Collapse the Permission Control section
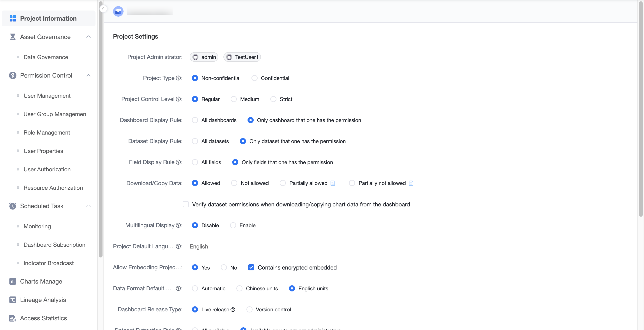This screenshot has height=330, width=644. pyautogui.click(x=88, y=75)
